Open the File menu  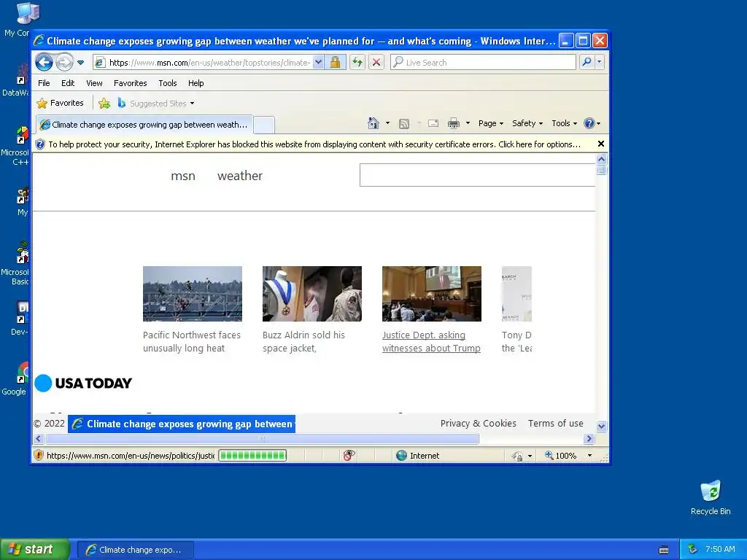click(x=44, y=83)
